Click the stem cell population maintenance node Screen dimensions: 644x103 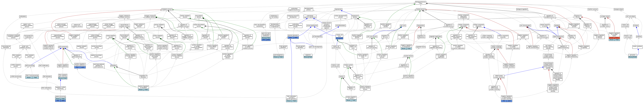260,25
